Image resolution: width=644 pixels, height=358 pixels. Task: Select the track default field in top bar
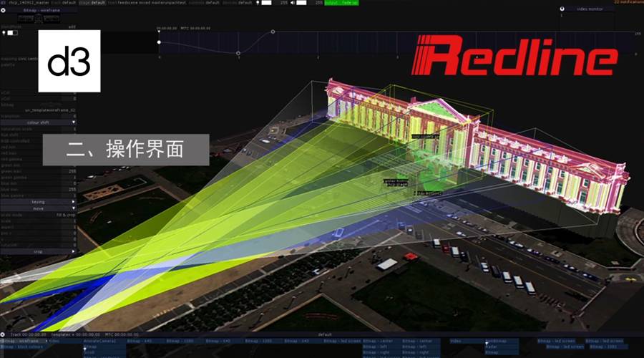[63, 2]
